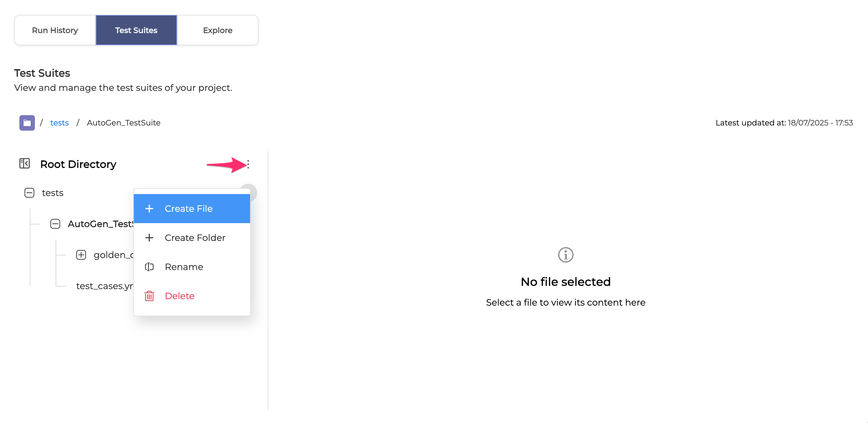The height and width of the screenshot is (423, 868).
Task: Collapse the Root Directory sidebar panel
Action: [25, 164]
